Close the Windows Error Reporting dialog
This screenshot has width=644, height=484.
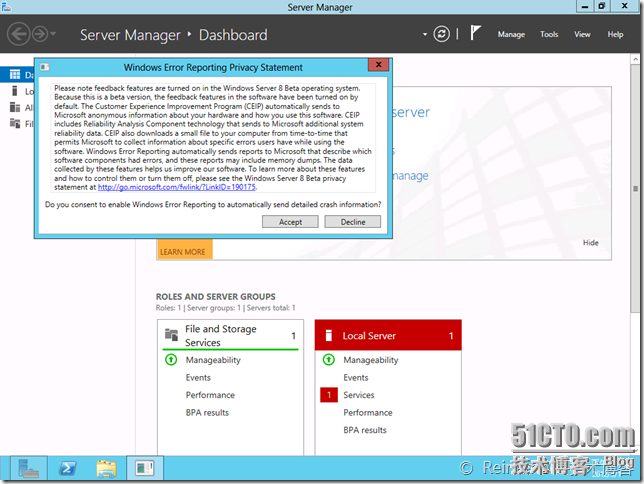(378, 65)
